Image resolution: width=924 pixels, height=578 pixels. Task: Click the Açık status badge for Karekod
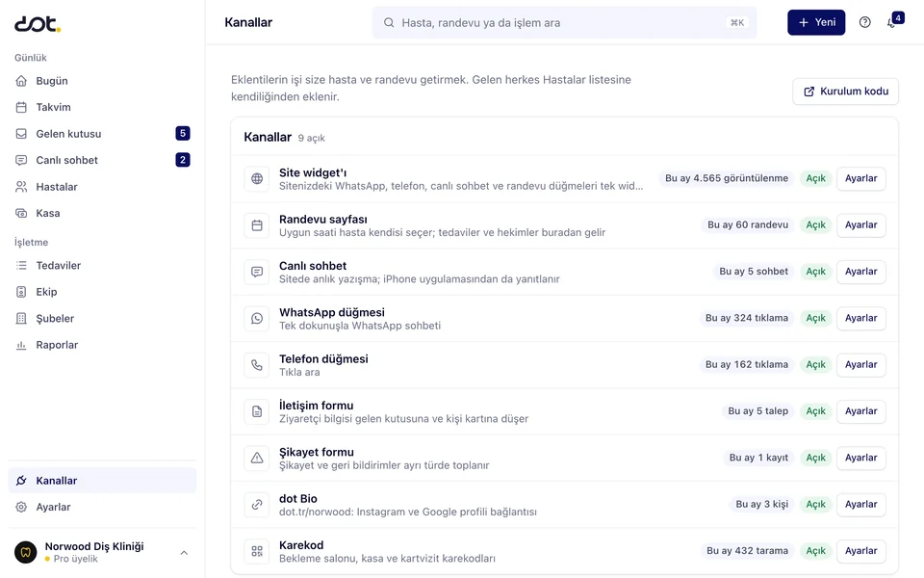(x=815, y=551)
